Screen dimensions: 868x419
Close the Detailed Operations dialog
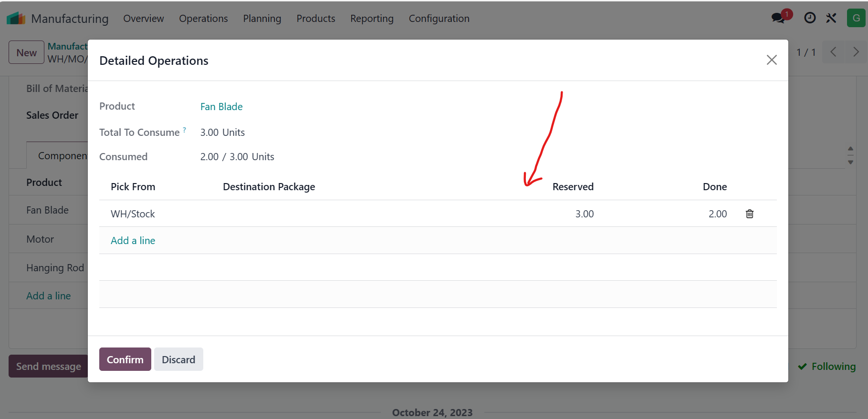coord(772,60)
